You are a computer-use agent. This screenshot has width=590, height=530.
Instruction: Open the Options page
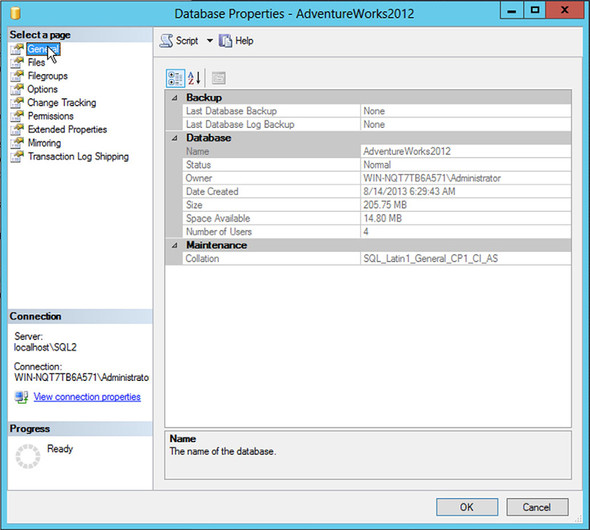42,90
